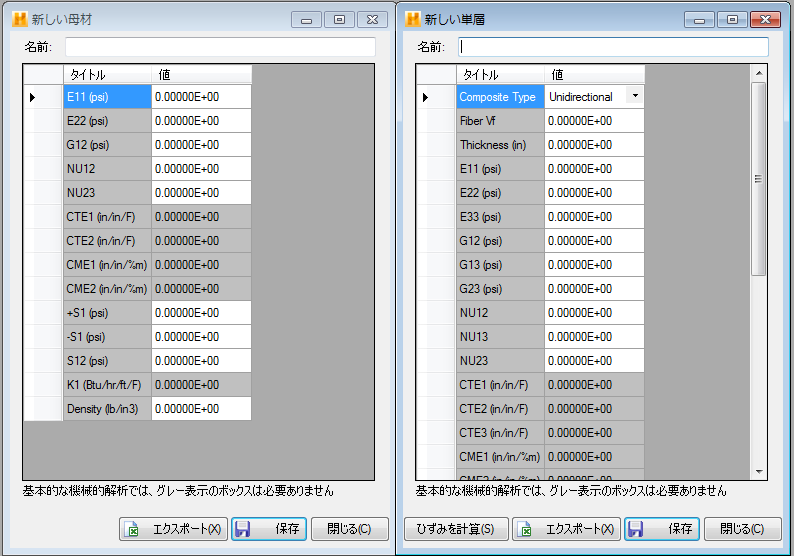Click the ひずみを計算(S) button
The height and width of the screenshot is (556, 794).
(456, 529)
